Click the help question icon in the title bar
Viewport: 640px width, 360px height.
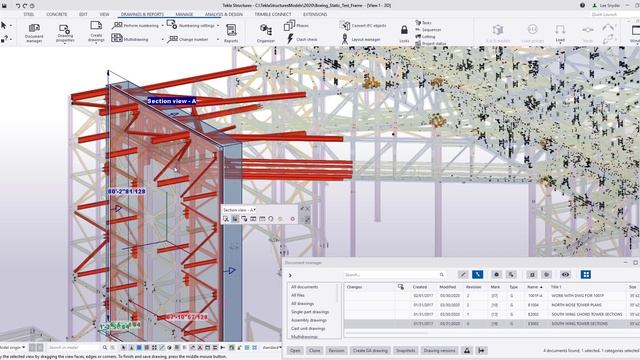pyautogui.click(x=582, y=5)
